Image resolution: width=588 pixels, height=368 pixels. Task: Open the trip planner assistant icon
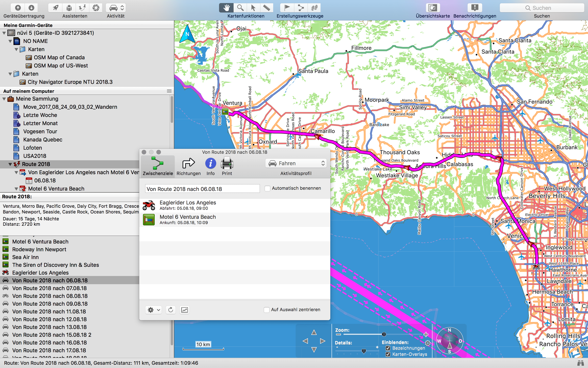point(55,8)
